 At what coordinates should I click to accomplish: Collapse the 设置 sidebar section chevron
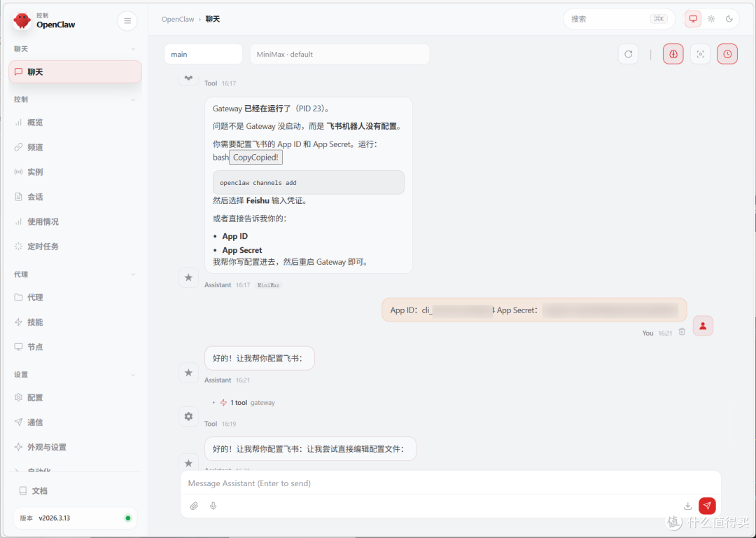click(x=133, y=375)
